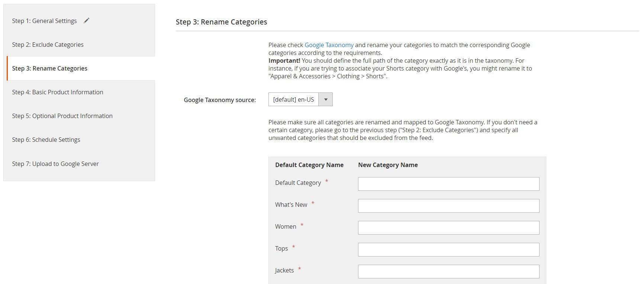Click the Google Taxonomy source label
This screenshot has width=644, height=284.
(219, 100)
